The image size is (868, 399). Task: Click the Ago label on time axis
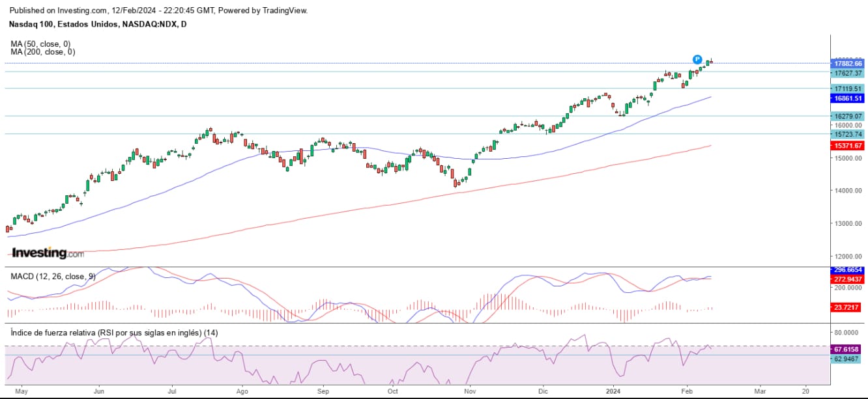(x=242, y=392)
